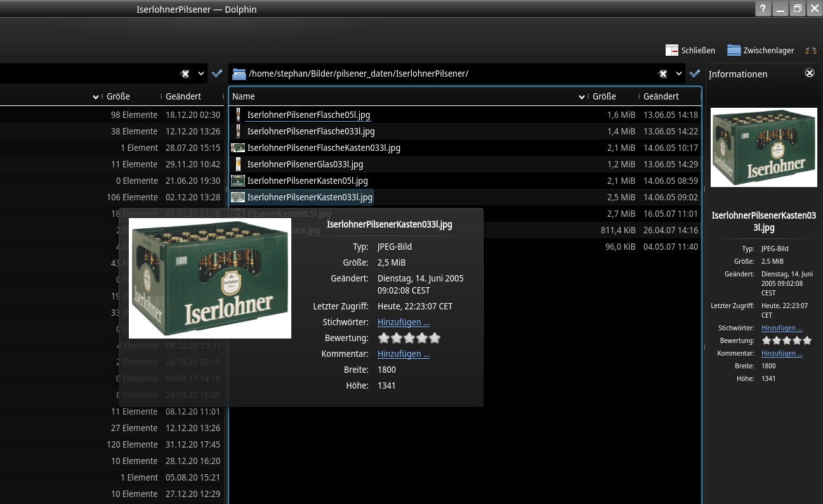Click left pane date 27.12.20 12:29
The height and width of the screenshot is (504, 823).
tap(193, 494)
